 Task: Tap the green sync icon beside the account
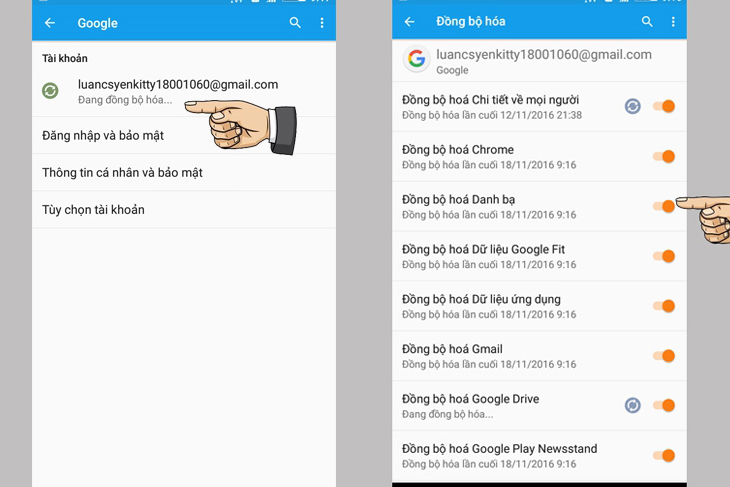[x=50, y=90]
